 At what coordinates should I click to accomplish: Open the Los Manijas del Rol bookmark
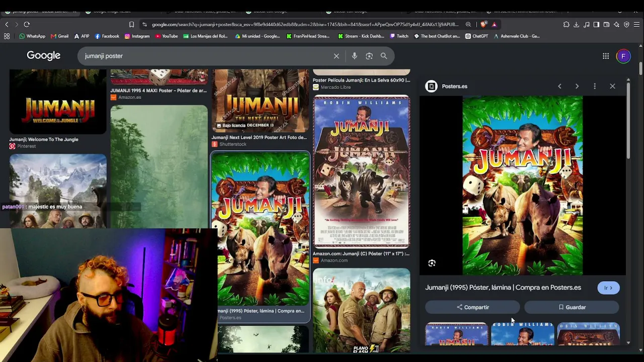click(x=205, y=36)
